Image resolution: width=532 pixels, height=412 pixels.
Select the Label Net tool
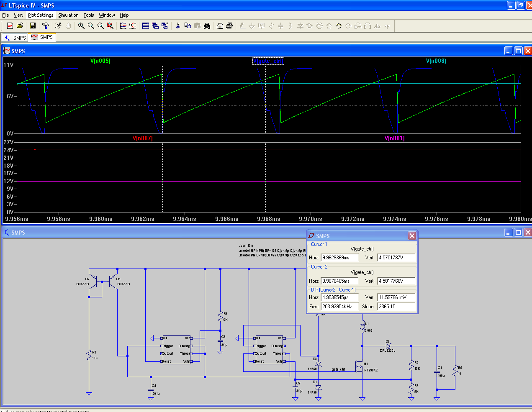(262, 26)
